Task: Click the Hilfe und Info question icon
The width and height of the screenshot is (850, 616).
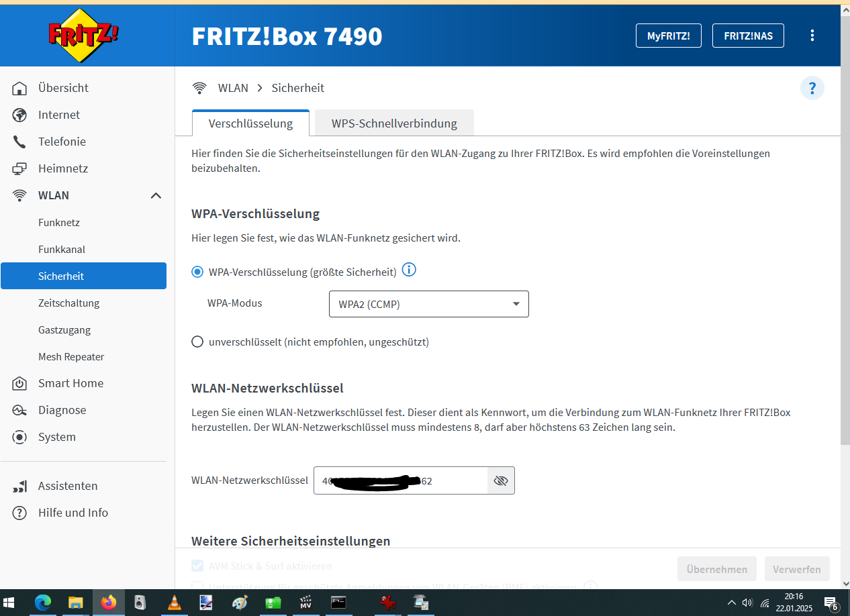Action: click(20, 513)
